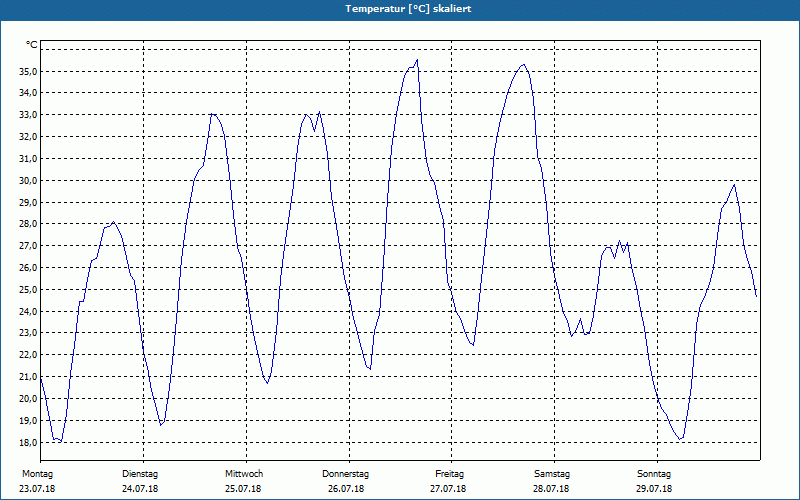This screenshot has height=500, width=800.
Task: Click the 19,0 y-axis label
Action: tap(28, 421)
